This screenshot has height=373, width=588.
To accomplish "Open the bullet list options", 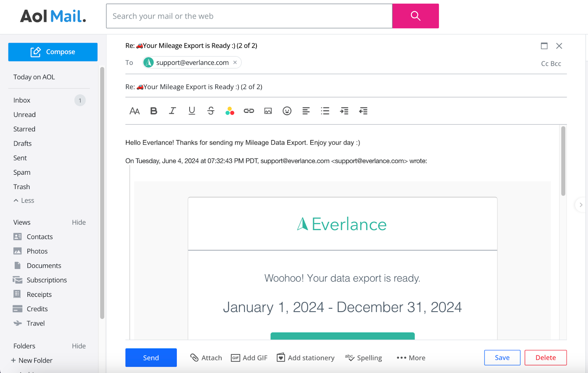I will [325, 111].
